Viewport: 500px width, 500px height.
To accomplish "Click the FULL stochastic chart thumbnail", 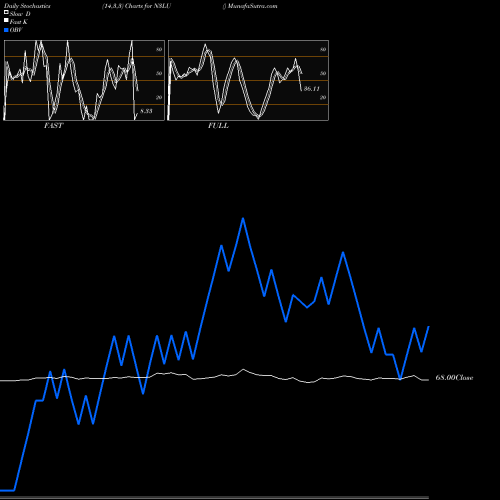I will (248, 80).
